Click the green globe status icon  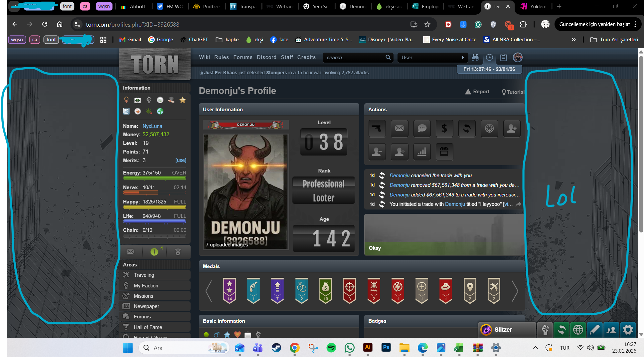(x=160, y=111)
